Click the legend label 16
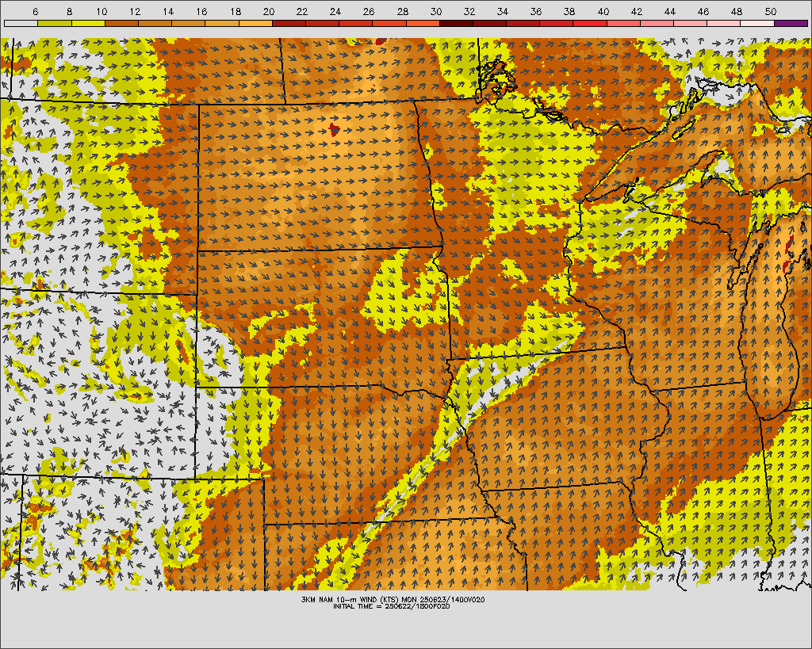Viewport: 812px width, 649px height. pos(202,11)
